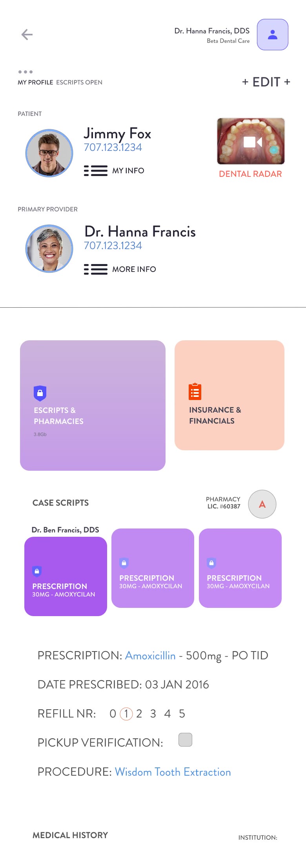Check the Pickup Verification checkbox

pos(185,740)
